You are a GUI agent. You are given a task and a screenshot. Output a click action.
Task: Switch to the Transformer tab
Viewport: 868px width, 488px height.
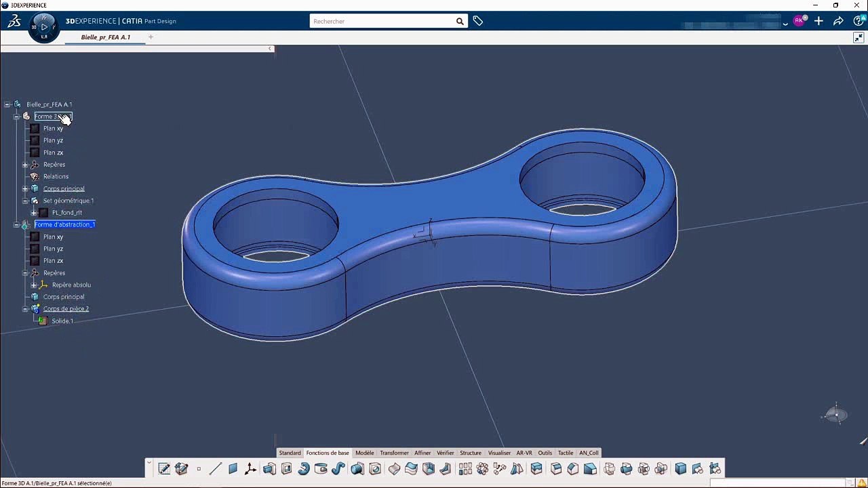394,453
